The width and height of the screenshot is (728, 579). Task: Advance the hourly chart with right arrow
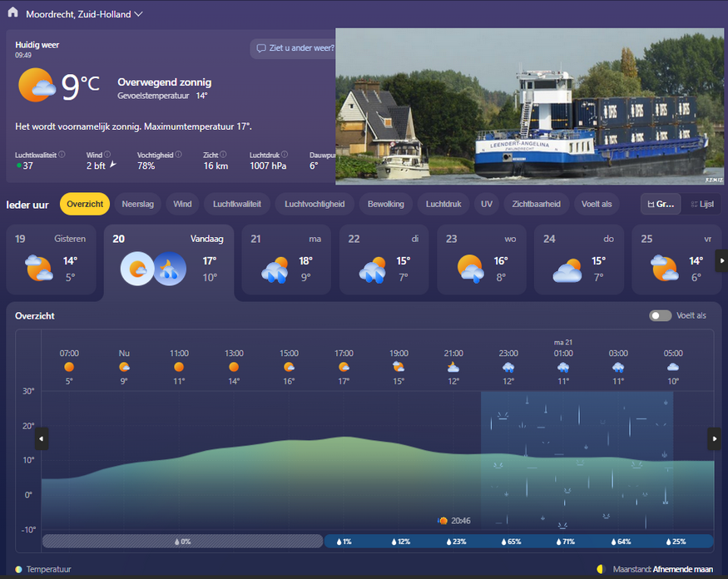pyautogui.click(x=713, y=438)
